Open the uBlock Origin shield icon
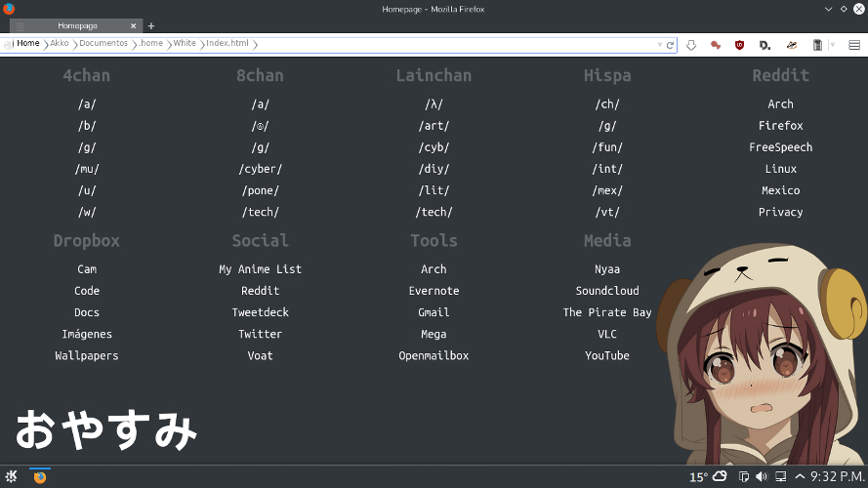 click(739, 45)
